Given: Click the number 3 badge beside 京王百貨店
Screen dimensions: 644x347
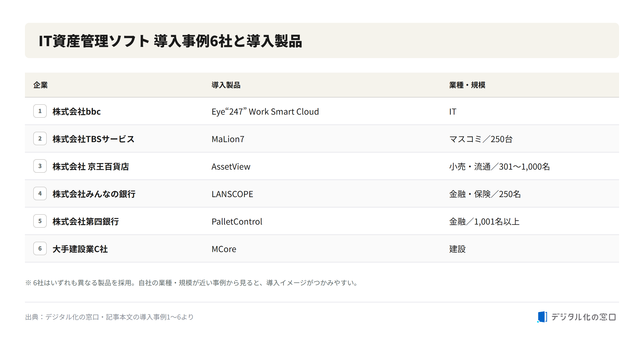Looking at the screenshot, I should click(40, 166).
